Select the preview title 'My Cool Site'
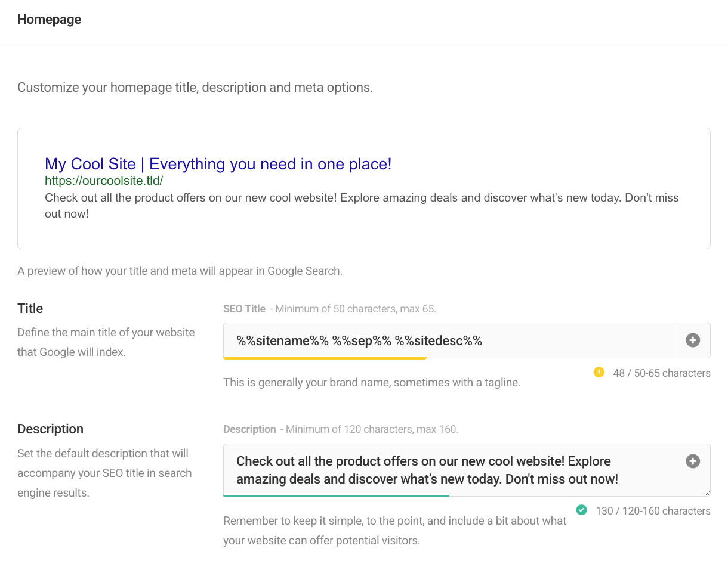Image resolution: width=728 pixels, height=570 pixels. coord(90,163)
